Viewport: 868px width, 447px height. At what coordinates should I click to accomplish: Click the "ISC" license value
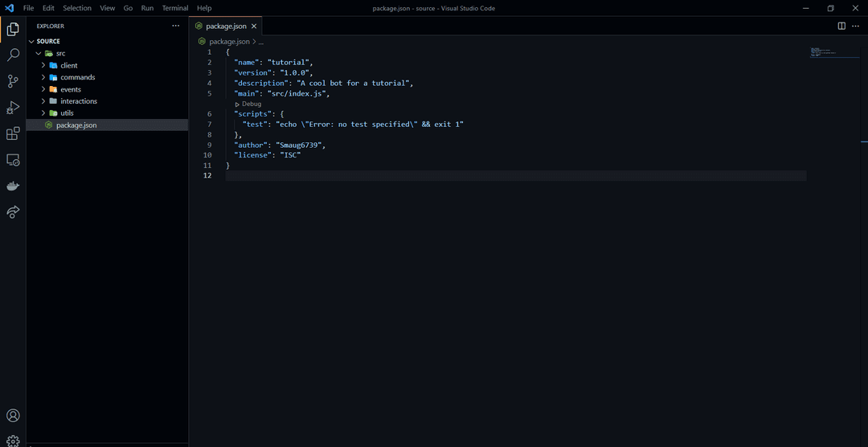click(x=289, y=155)
